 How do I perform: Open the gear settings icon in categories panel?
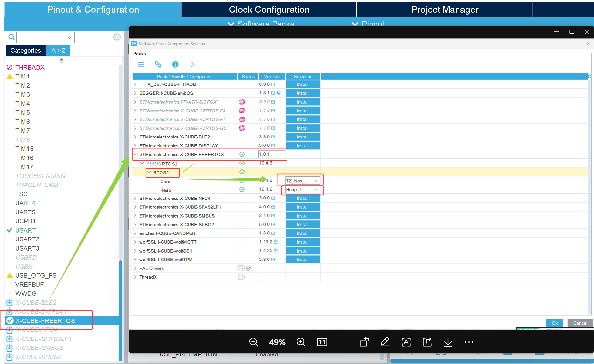117,37
